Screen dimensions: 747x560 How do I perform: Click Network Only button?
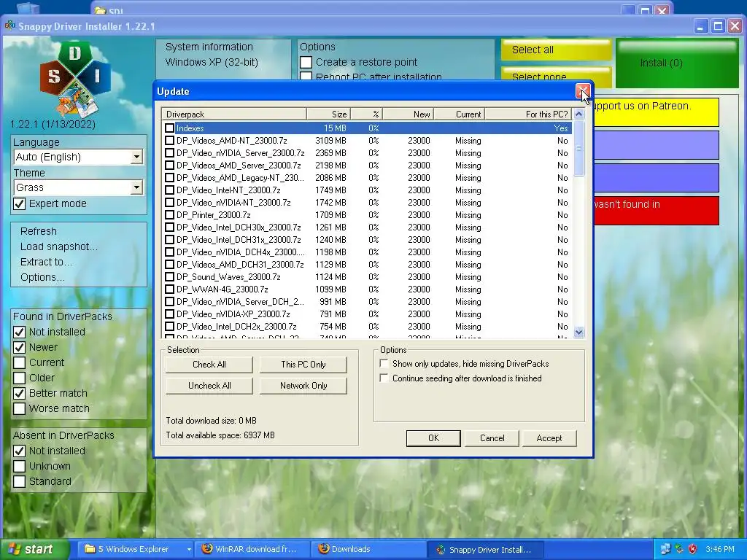click(303, 386)
